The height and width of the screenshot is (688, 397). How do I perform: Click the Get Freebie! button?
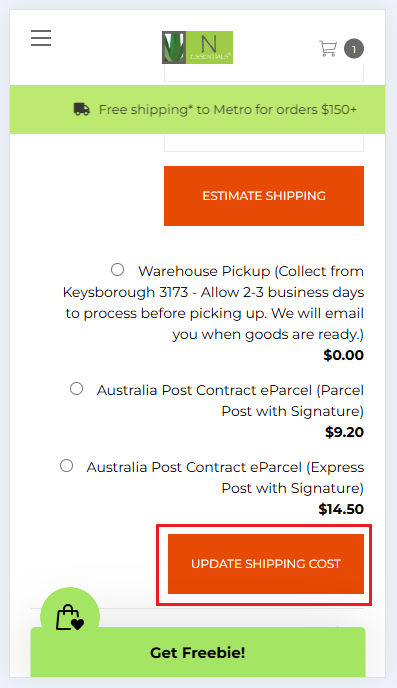[198, 652]
